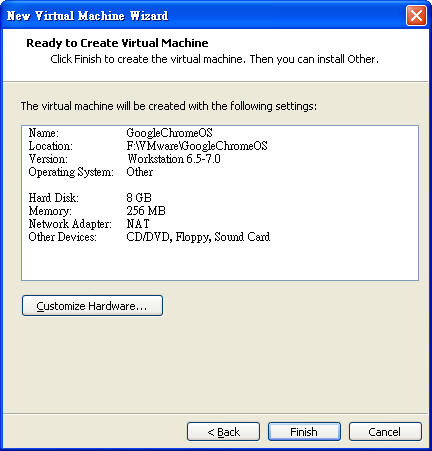Go back with the Back button
The image size is (432, 451).
tap(223, 432)
